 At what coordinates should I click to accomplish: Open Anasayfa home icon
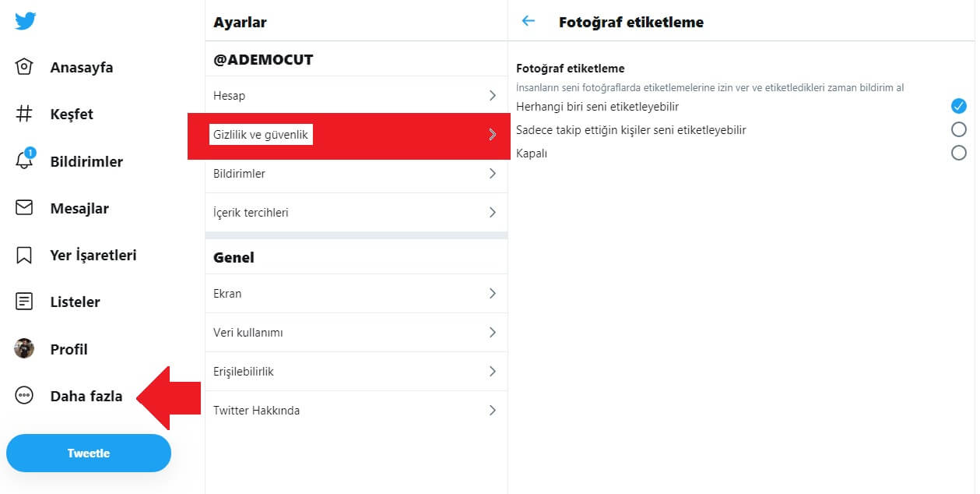pos(25,67)
